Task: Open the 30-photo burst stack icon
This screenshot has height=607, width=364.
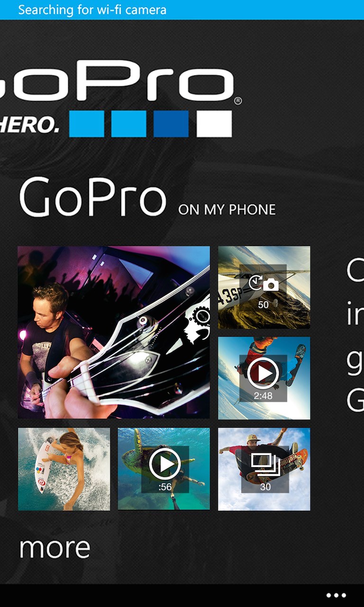Action: (265, 469)
